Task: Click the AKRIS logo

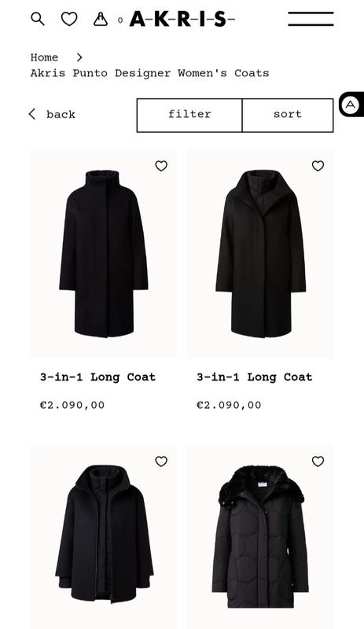Action: pyautogui.click(x=182, y=19)
